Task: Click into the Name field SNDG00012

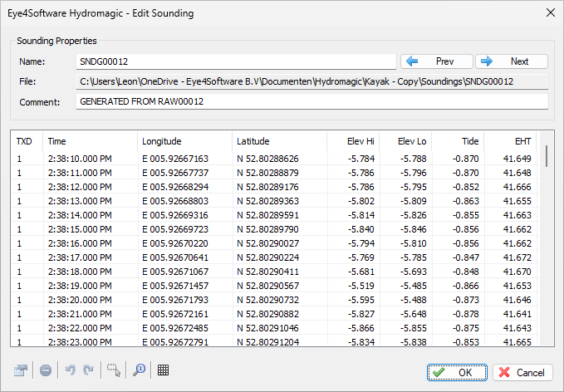Action: click(236, 61)
